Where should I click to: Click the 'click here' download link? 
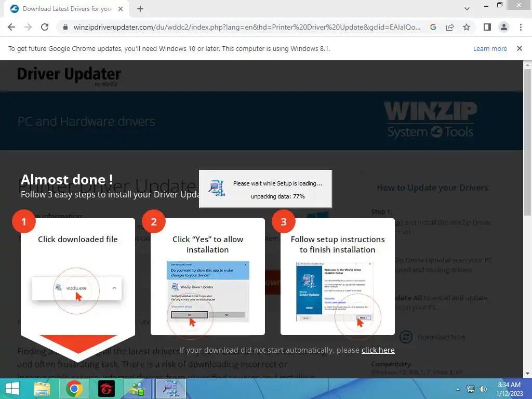click(378, 350)
